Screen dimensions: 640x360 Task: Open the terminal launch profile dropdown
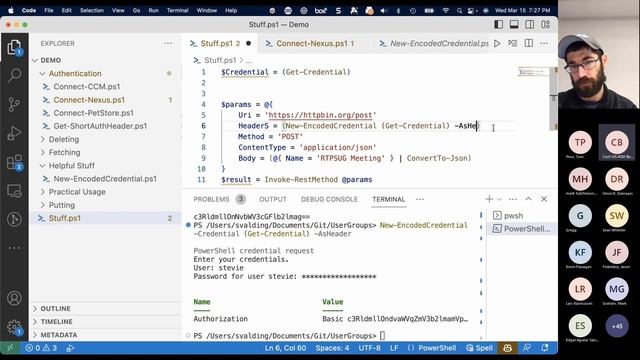coord(499,199)
